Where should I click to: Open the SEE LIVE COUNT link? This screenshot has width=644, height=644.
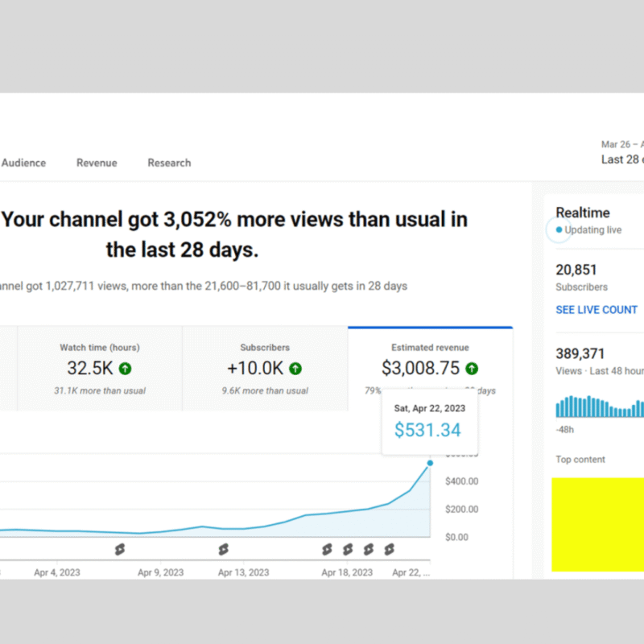(x=597, y=309)
